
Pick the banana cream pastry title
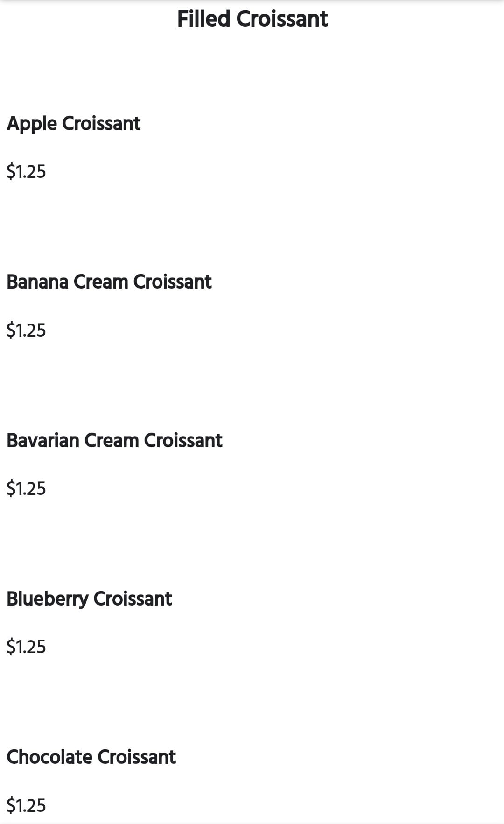pyautogui.click(x=109, y=282)
